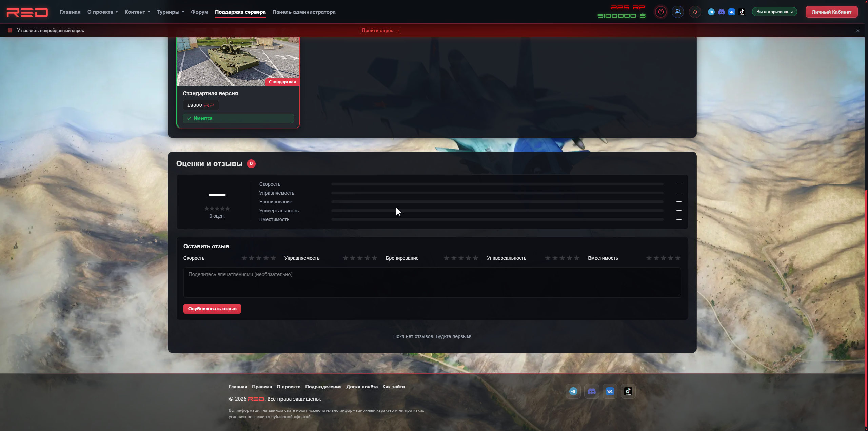Open the VK icon in the footer
868x431 pixels.
coord(610,391)
